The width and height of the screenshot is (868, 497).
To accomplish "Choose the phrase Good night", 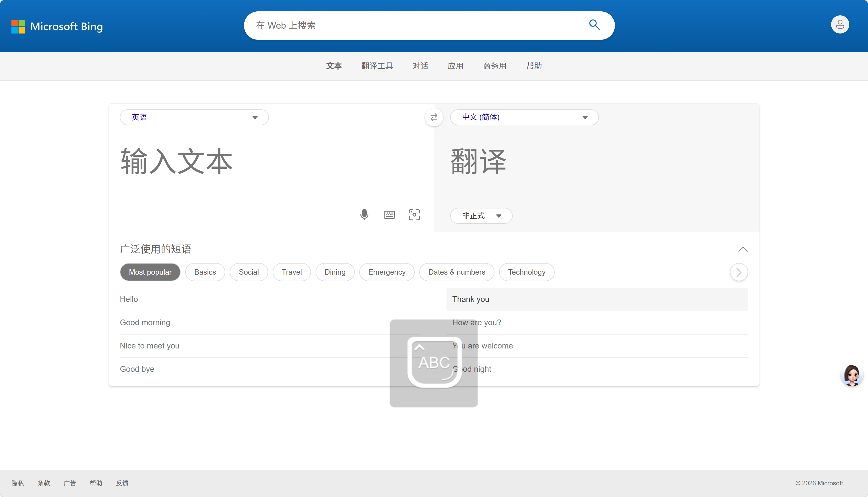I will click(x=597, y=369).
